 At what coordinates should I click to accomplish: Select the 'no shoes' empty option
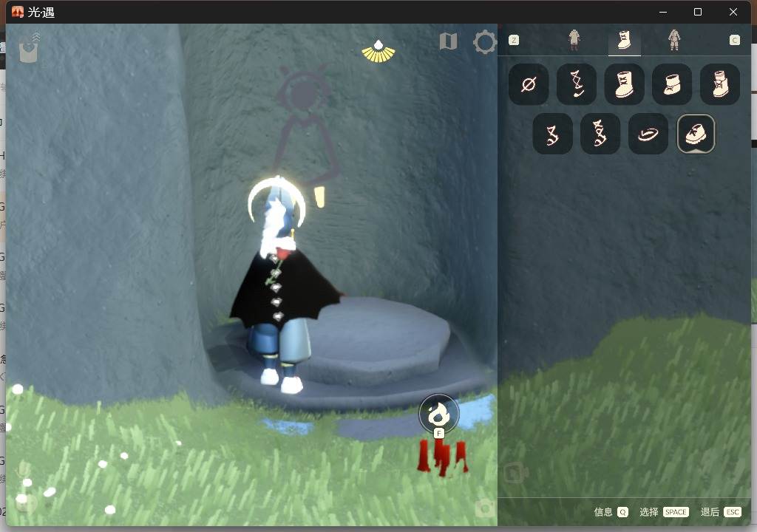(x=529, y=84)
